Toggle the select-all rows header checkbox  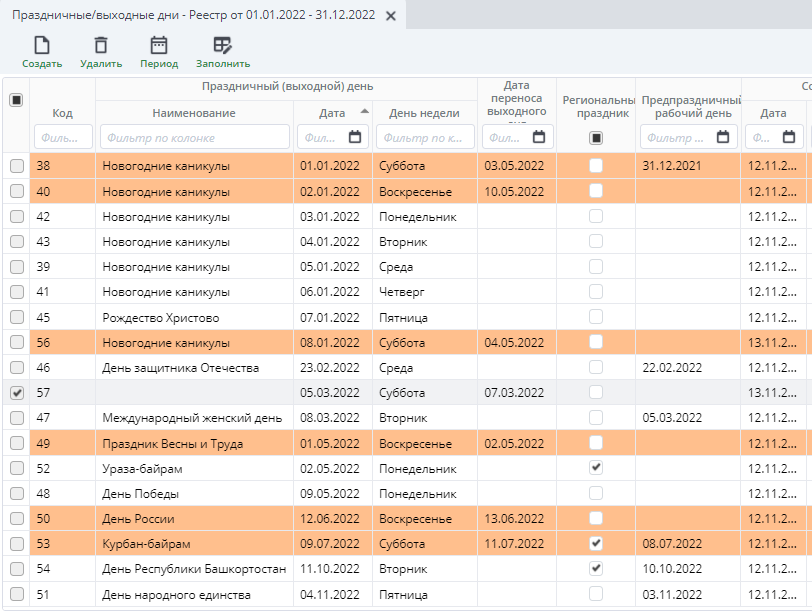pyautogui.click(x=16, y=100)
